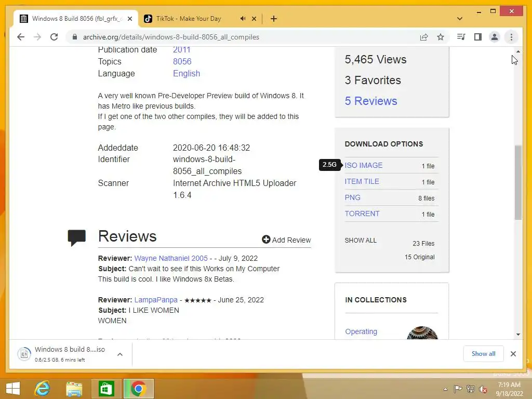Show hidden tray icons arrow
Viewport: 532px width, 399px height.
tap(445, 389)
